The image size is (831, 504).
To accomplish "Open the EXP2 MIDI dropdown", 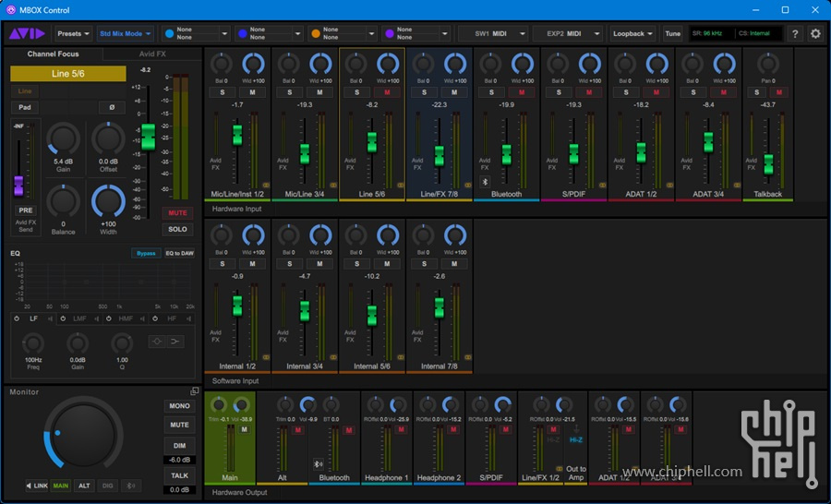I will pyautogui.click(x=567, y=33).
